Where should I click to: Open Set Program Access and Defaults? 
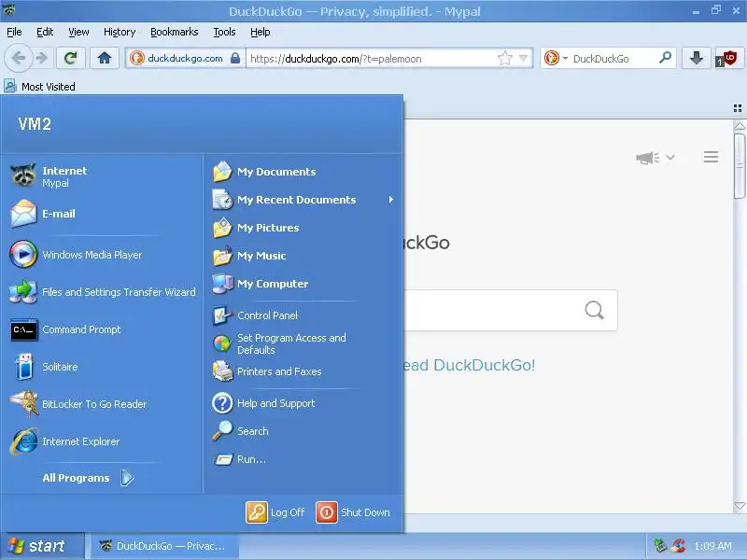point(304,343)
